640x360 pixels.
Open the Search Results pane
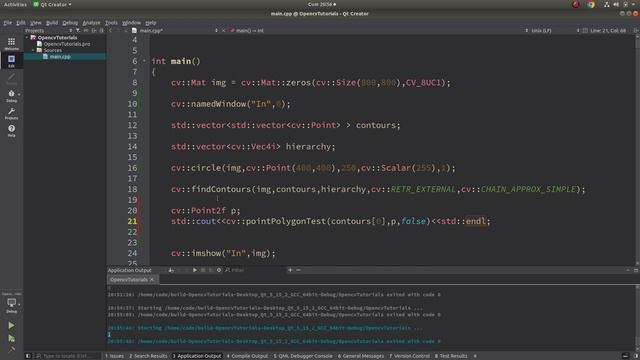(x=148, y=356)
